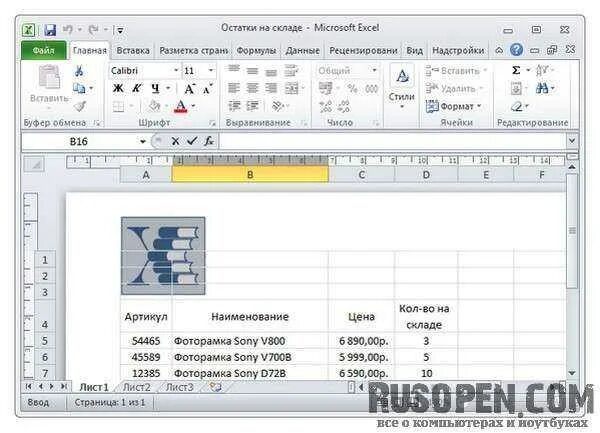Click the Redo arrow icon
Viewport: 600px width, 433px height.
click(93, 29)
